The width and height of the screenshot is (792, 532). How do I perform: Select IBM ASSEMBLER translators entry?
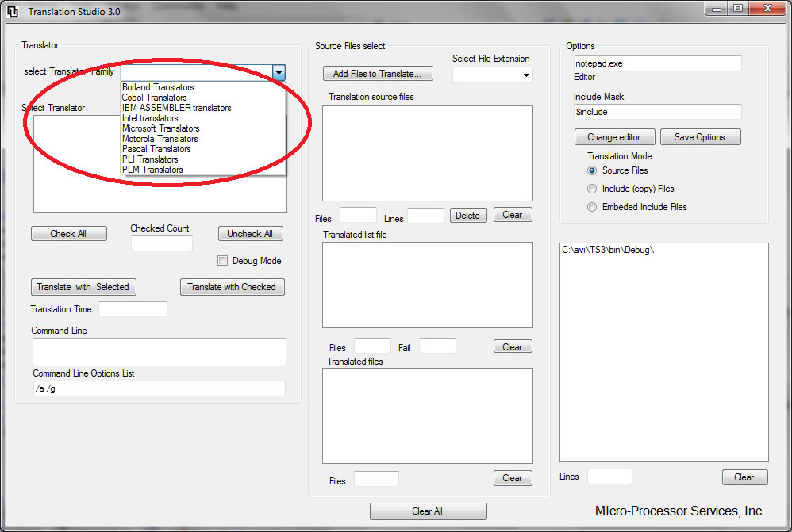(176, 108)
